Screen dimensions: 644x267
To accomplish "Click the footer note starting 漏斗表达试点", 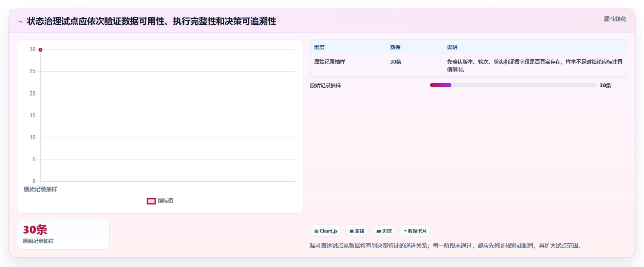I will pyautogui.click(x=445, y=246).
